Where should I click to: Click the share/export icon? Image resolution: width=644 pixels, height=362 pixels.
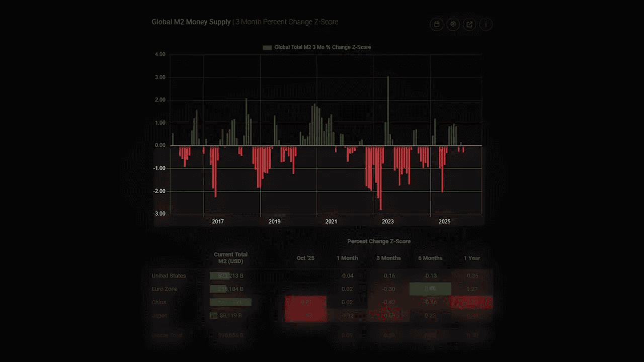coord(469,24)
